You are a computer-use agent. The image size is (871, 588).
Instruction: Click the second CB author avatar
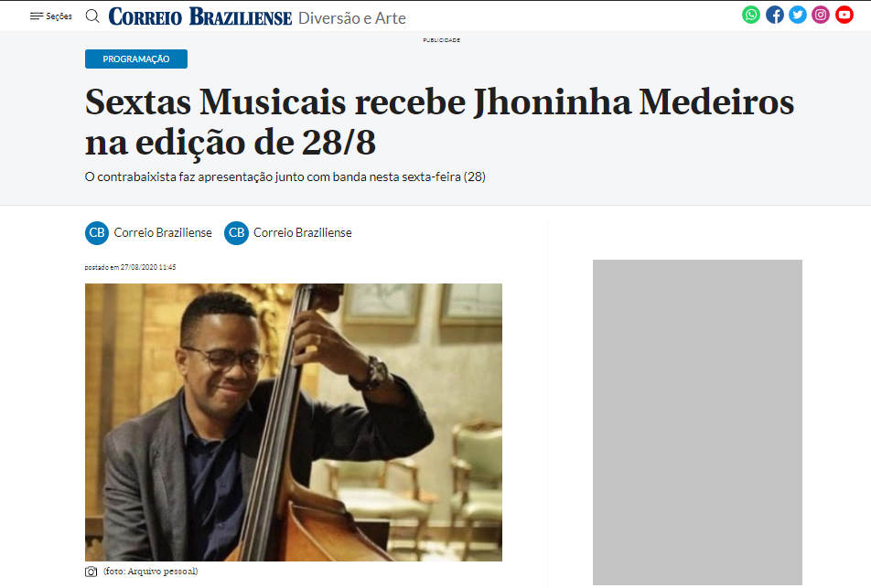(x=236, y=232)
